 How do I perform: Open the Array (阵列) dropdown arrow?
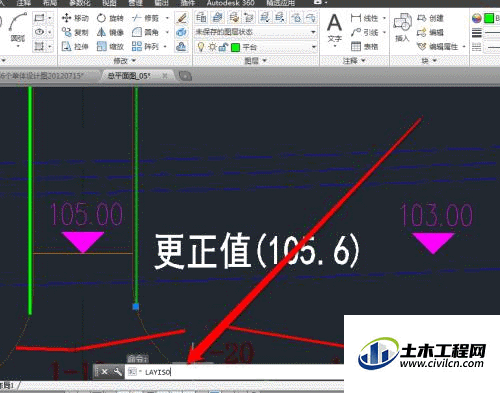pos(165,47)
